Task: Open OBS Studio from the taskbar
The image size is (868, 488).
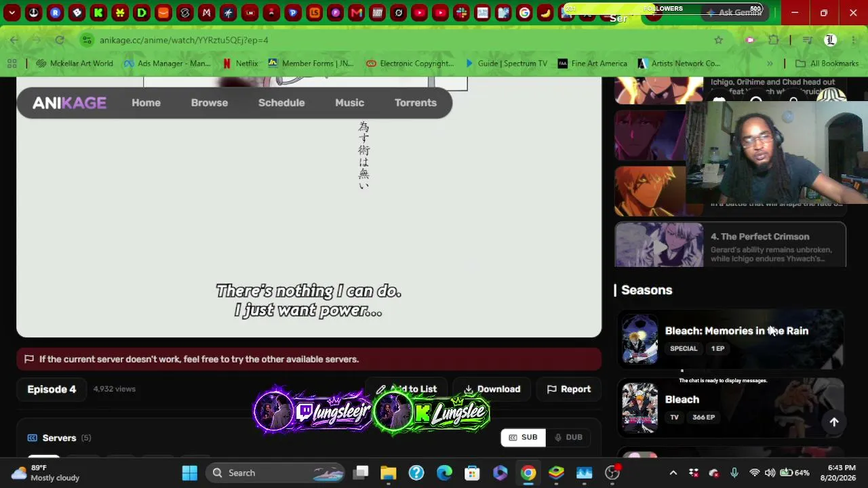Action: (x=612, y=472)
